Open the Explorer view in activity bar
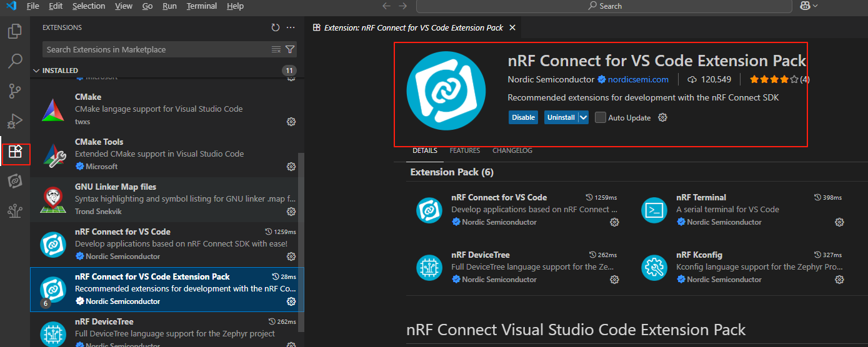Image resolution: width=868 pixels, height=347 pixels. 15,31
